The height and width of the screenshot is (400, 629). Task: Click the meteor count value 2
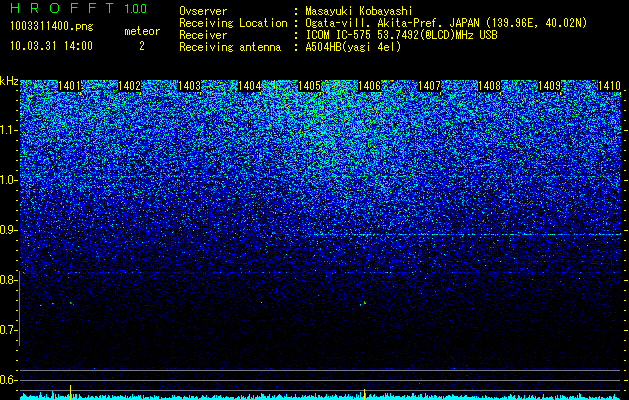click(x=142, y=46)
